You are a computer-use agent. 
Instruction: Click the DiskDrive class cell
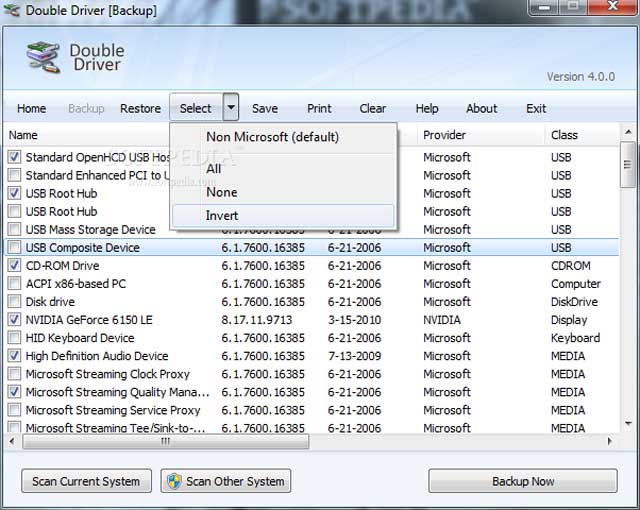pyautogui.click(x=574, y=302)
